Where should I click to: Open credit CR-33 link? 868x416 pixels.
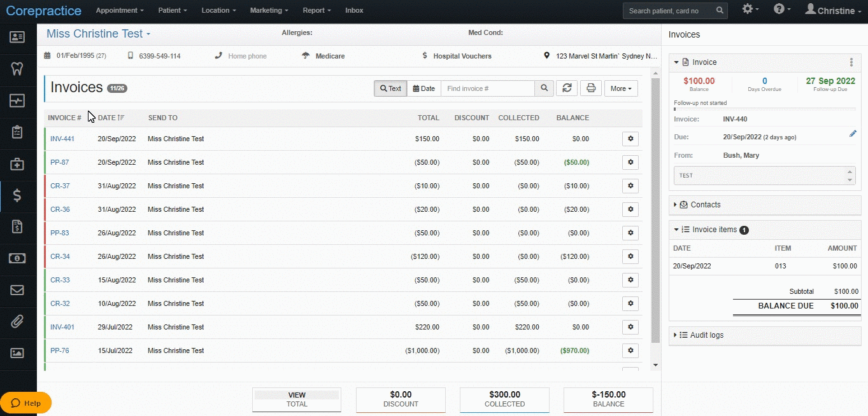(x=60, y=280)
